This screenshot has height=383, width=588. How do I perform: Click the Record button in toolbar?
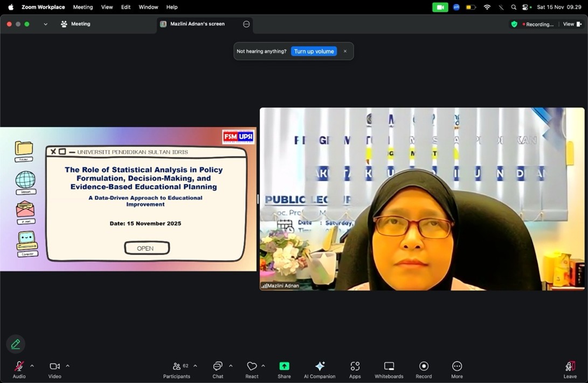(424, 370)
